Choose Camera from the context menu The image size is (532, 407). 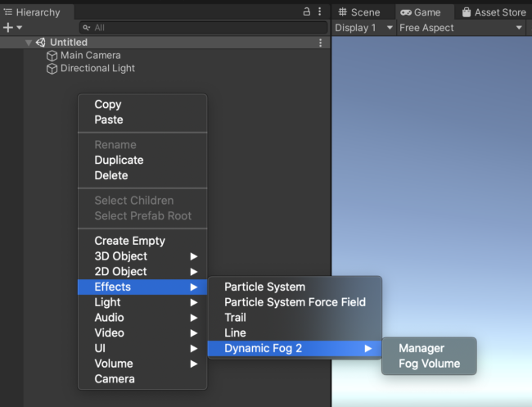coord(142,379)
